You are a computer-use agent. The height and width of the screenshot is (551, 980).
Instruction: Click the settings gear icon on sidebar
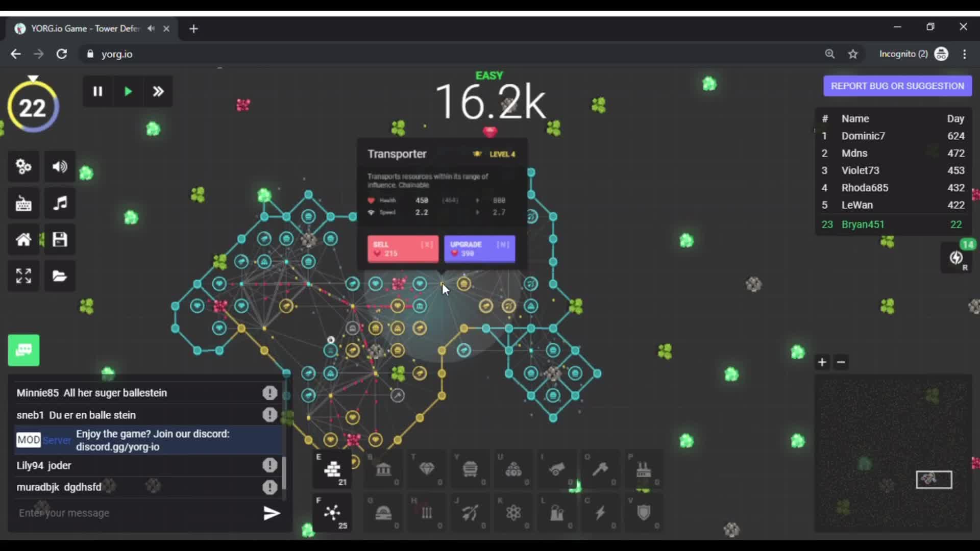(23, 167)
